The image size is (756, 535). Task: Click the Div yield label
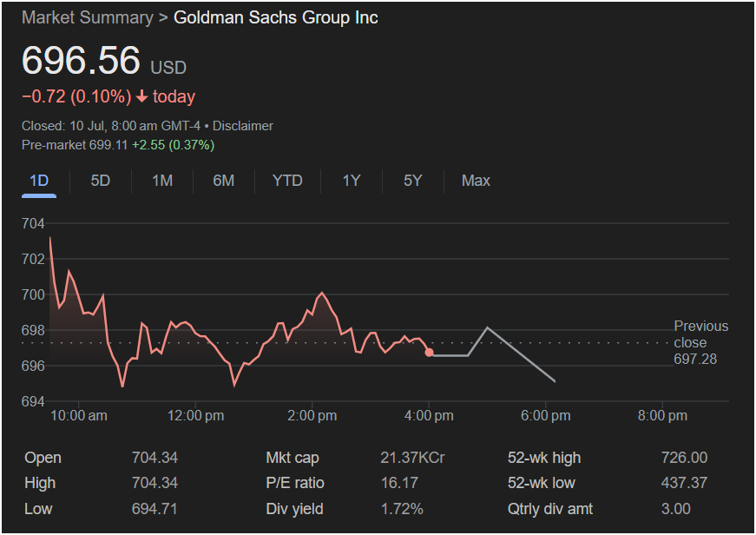pos(294,509)
